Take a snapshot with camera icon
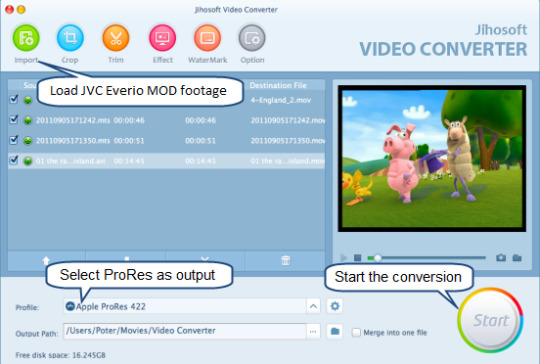 coord(501,258)
